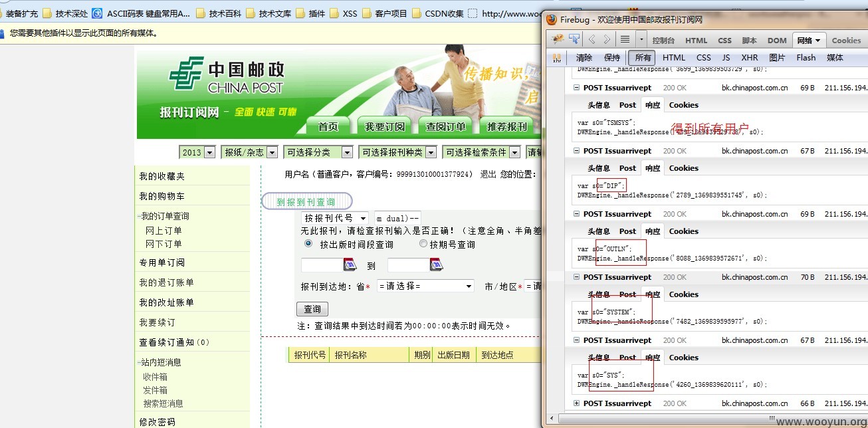This screenshot has width=868, height=428.
Task: Click 清除 to clear Net panel
Action: point(584,58)
